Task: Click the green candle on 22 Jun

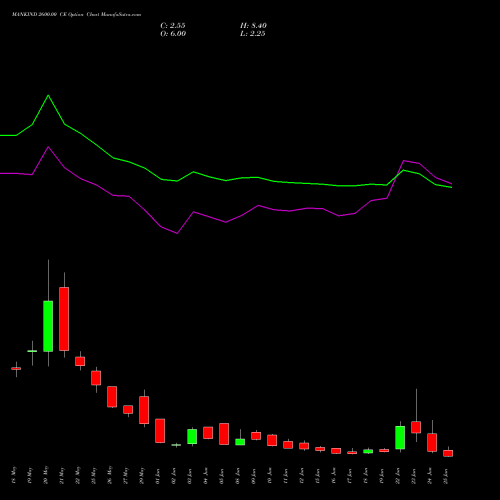Action: coord(400,438)
